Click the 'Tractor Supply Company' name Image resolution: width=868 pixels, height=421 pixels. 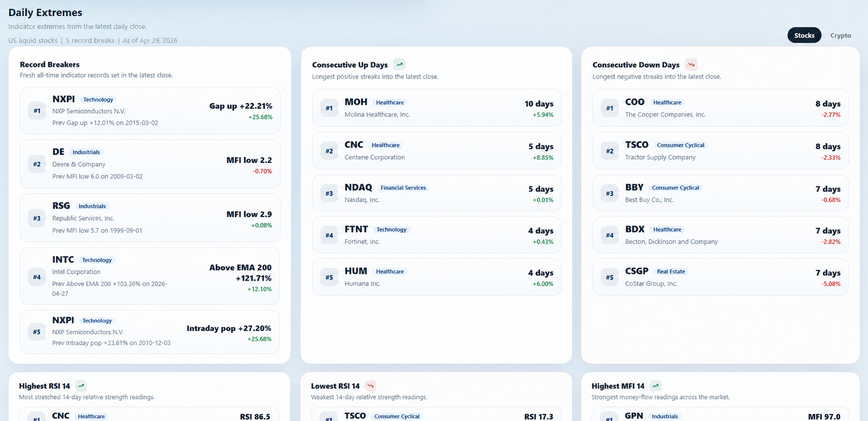[x=660, y=158]
